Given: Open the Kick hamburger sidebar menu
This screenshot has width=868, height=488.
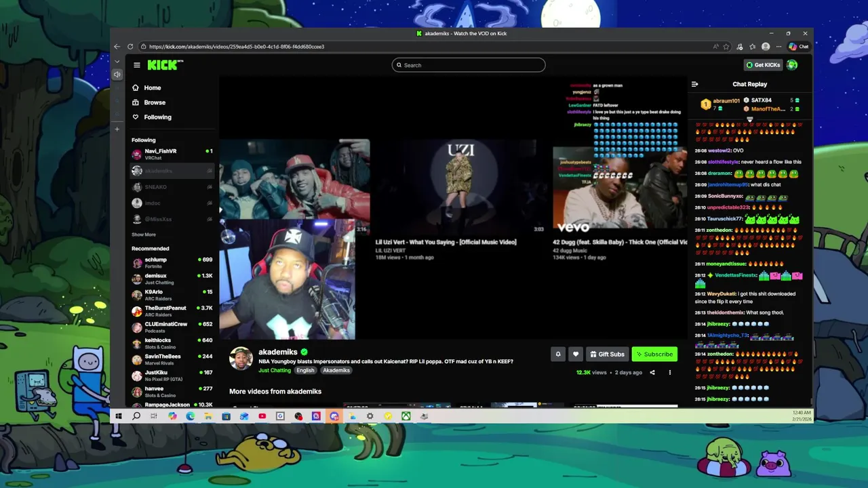Looking at the screenshot, I should pos(137,65).
